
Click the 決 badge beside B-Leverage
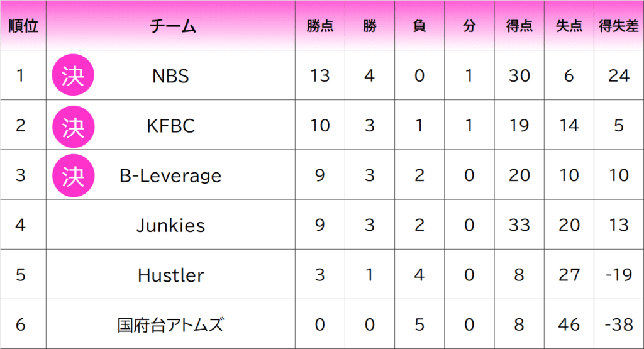click(x=73, y=175)
